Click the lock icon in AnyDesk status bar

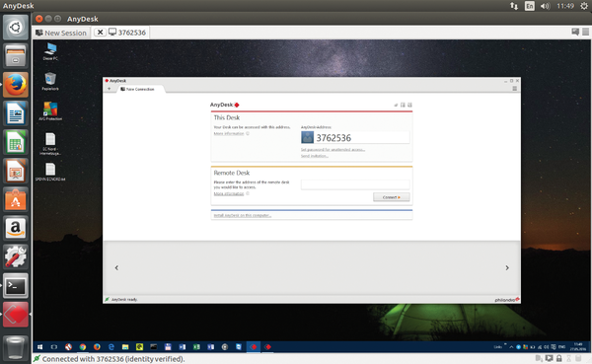[558, 358]
